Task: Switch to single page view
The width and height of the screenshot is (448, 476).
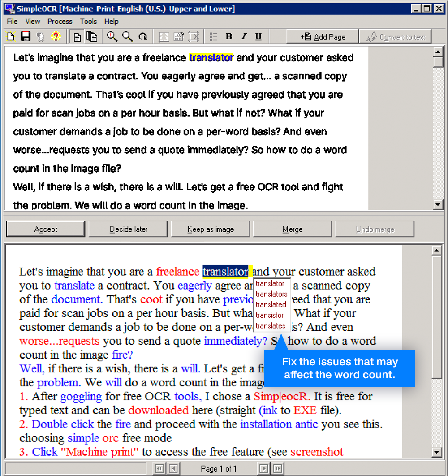Action: coord(77,36)
